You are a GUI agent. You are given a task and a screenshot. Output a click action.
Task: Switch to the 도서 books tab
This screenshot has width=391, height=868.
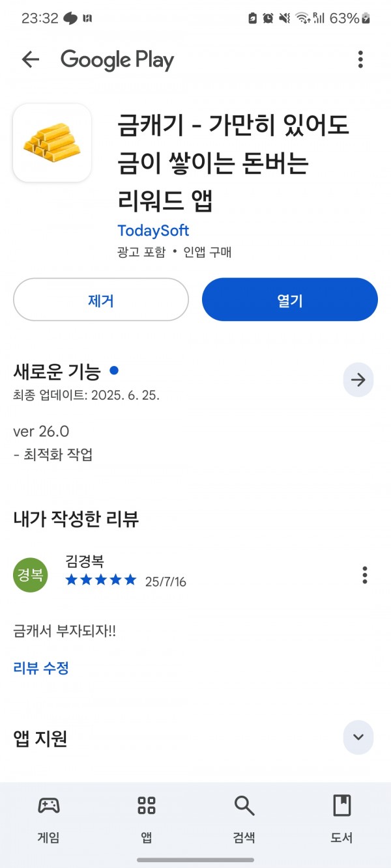(x=341, y=819)
